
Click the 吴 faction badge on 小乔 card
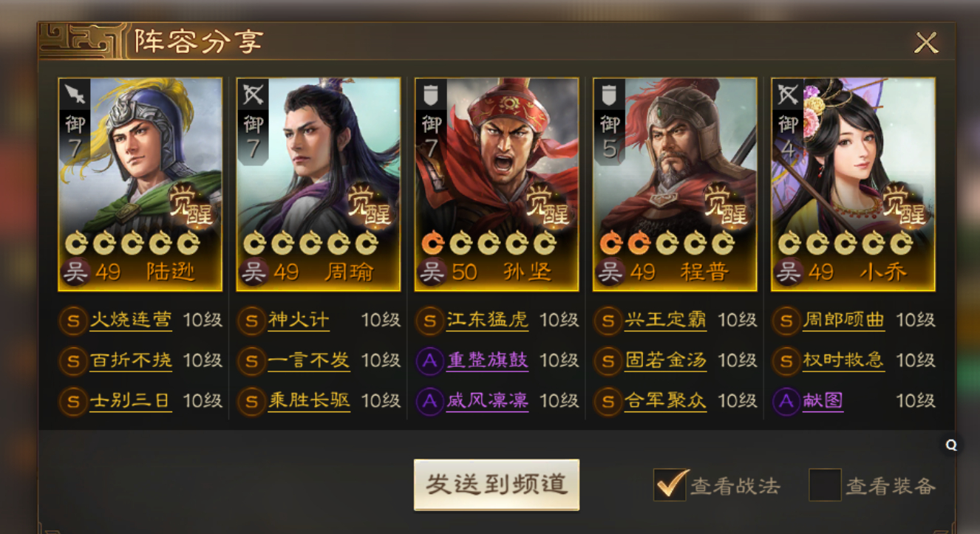click(788, 273)
